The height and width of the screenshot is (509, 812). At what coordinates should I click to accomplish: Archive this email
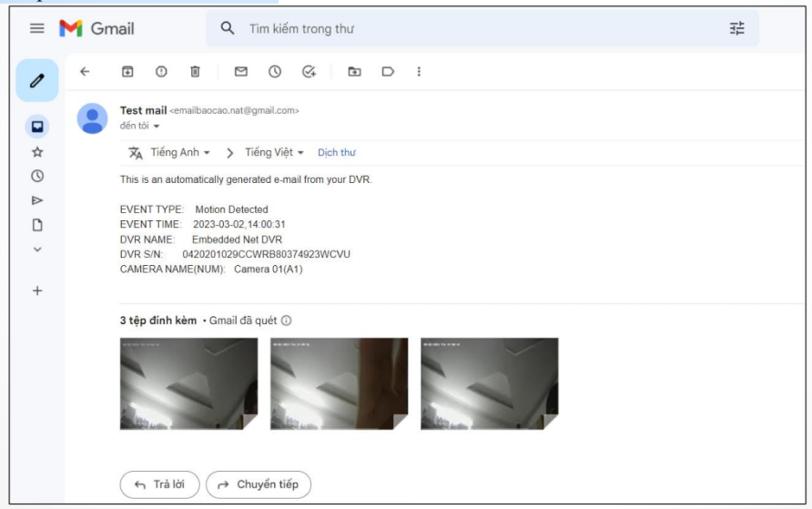click(x=127, y=71)
